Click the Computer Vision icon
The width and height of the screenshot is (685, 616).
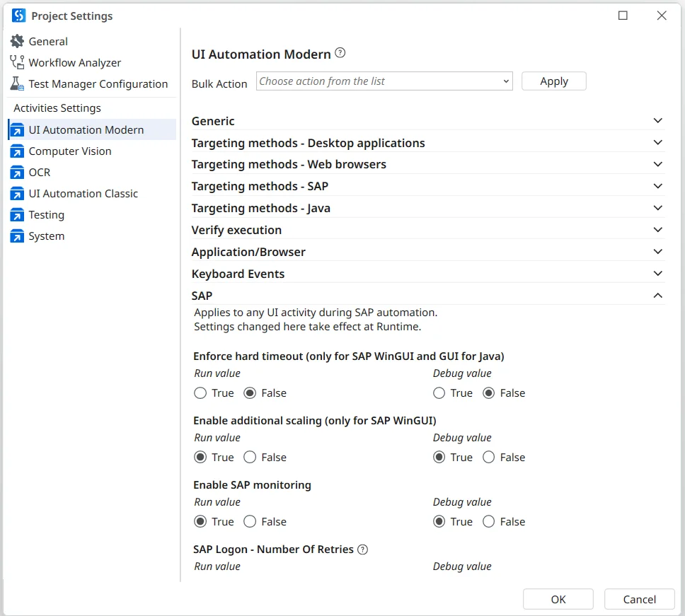[17, 151]
